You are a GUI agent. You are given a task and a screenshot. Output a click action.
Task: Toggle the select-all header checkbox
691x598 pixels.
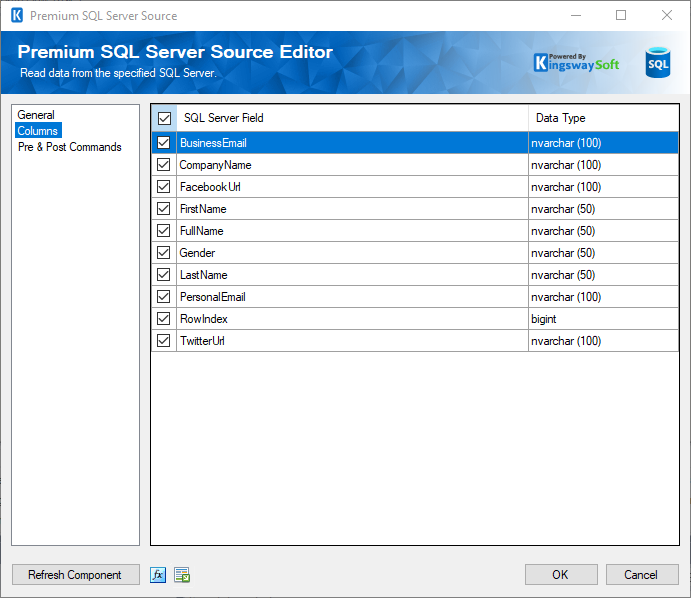[164, 118]
